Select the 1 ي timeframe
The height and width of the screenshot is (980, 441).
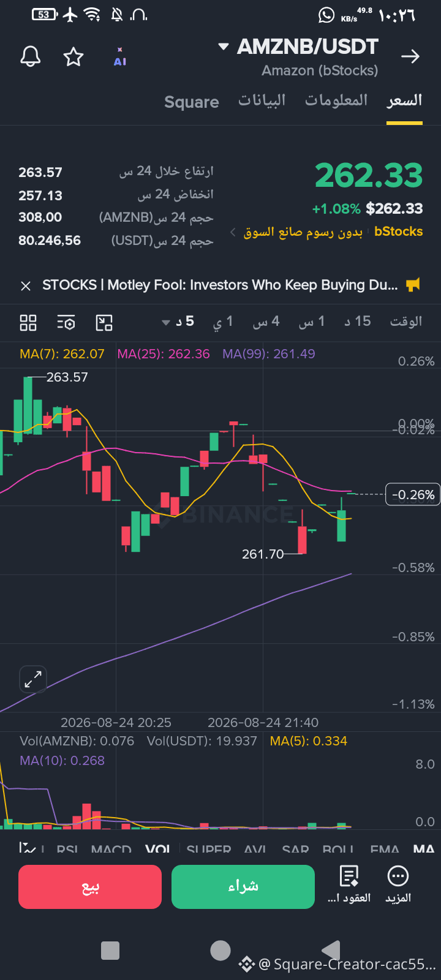[x=223, y=322]
